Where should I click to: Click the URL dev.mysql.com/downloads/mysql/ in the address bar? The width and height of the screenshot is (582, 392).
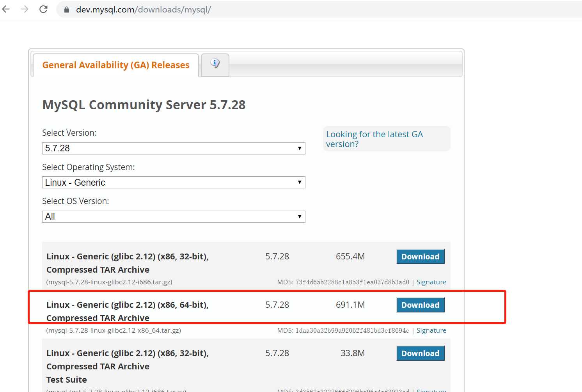point(143,10)
